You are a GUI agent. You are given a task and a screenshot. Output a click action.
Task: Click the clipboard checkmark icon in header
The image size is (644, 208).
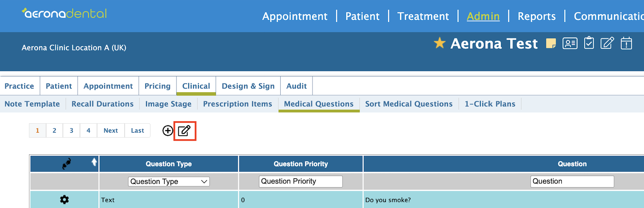point(589,43)
